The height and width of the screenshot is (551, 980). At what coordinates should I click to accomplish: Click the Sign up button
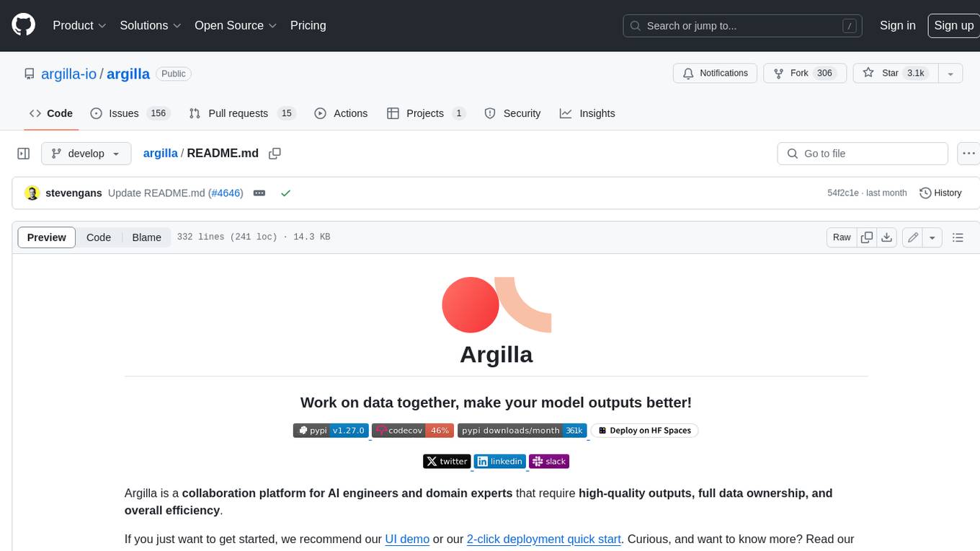click(x=953, y=25)
